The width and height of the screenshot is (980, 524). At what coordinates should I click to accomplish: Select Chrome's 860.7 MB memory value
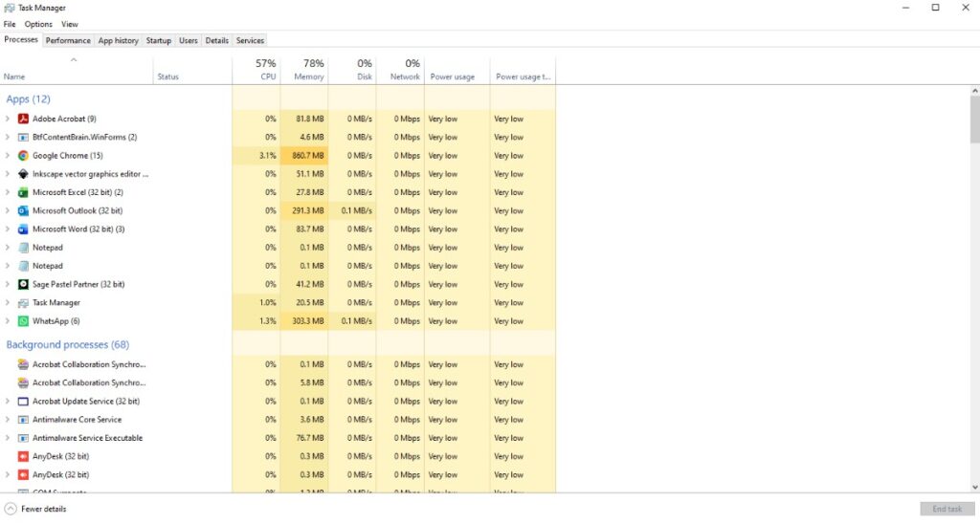[308, 156]
